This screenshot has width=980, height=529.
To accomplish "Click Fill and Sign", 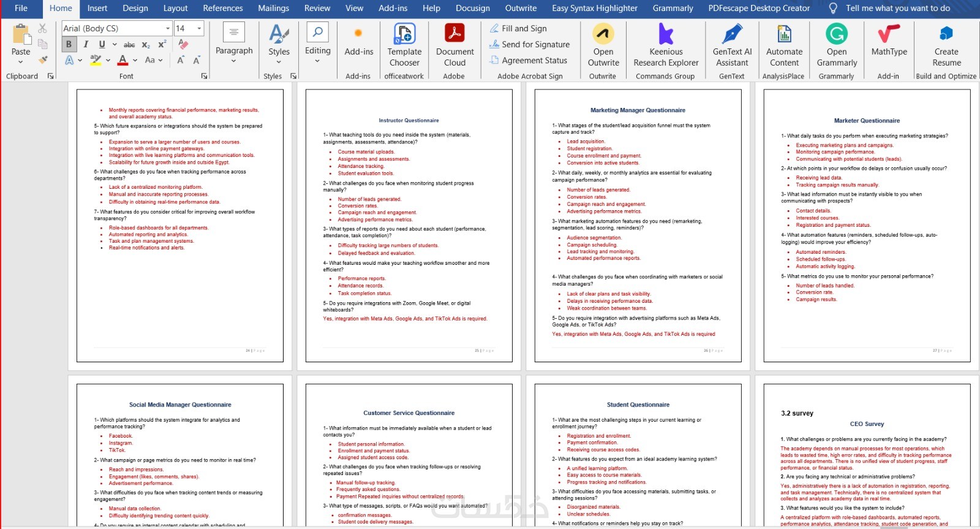I will pos(518,28).
